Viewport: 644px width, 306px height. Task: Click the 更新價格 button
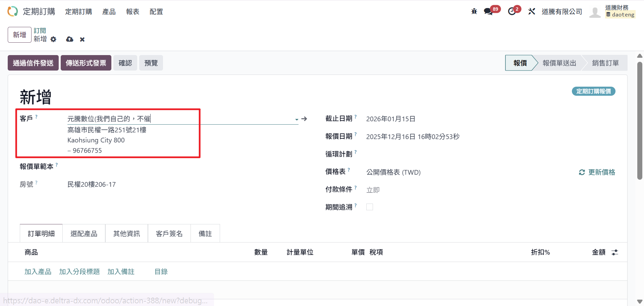coord(597,172)
